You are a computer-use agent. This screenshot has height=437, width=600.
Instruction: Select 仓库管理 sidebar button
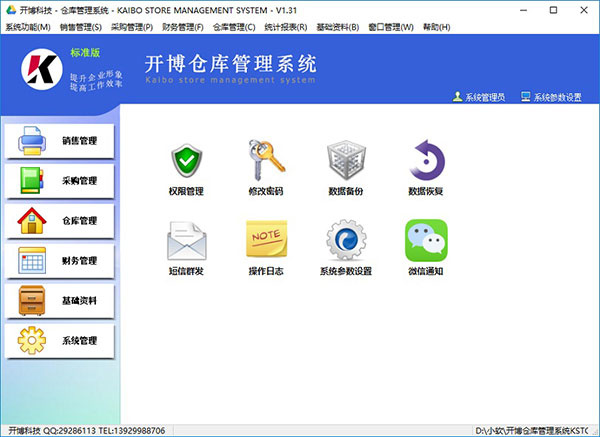click(x=59, y=221)
